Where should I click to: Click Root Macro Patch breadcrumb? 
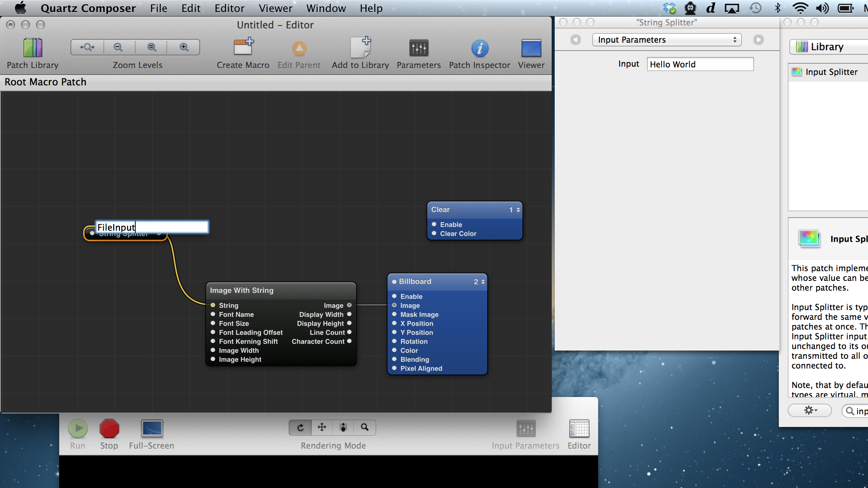click(x=45, y=82)
